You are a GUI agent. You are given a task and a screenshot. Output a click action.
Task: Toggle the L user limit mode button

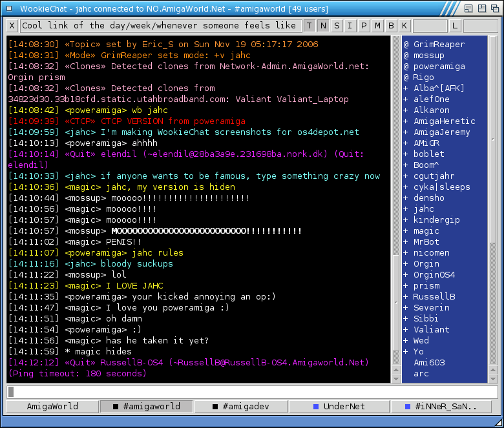pyautogui.click(x=455, y=26)
